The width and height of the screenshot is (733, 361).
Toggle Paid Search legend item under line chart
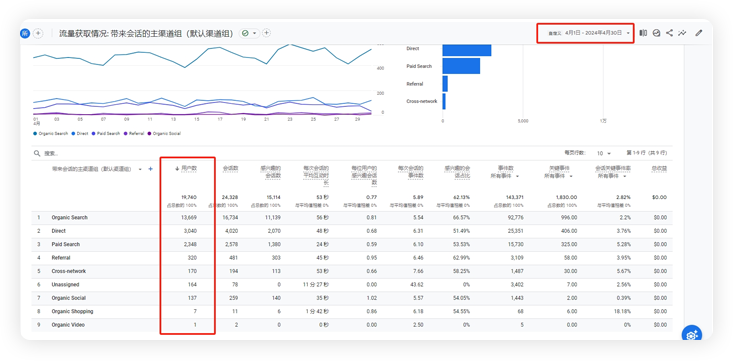click(x=106, y=134)
